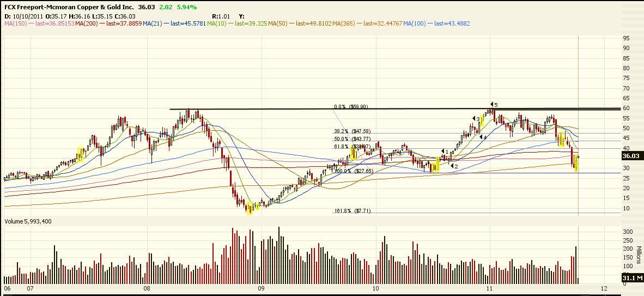Click the green 2.02 price change value
This screenshot has height=296, width=644.
(165, 8)
